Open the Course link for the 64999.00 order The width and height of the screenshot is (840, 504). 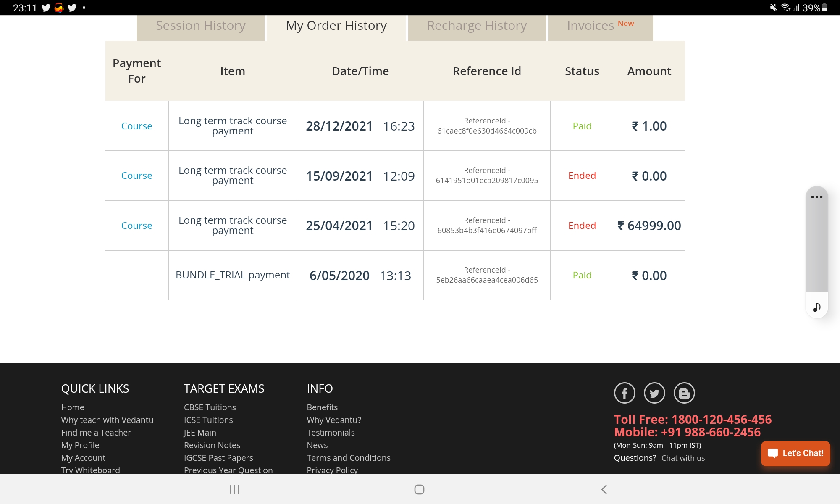(136, 226)
